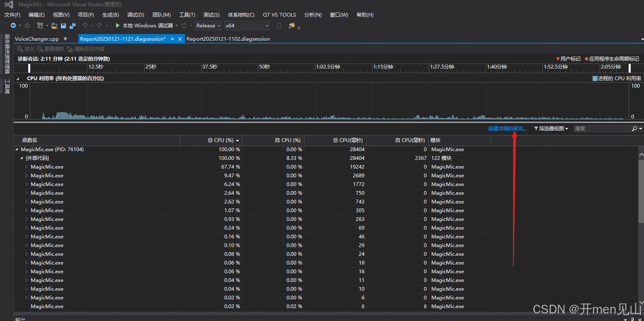
Task: Expand the MagicMic.exe row with 6.24 %
Action: (x=27, y=184)
